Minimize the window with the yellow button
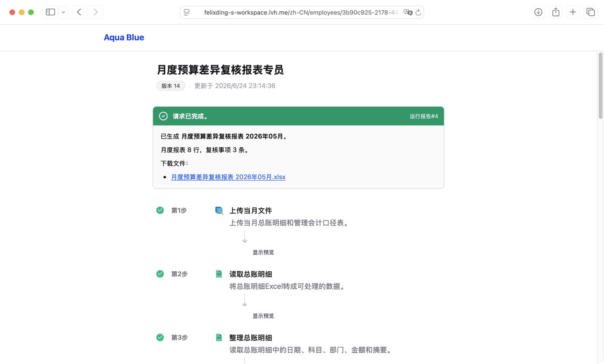The width and height of the screenshot is (604, 364). click(x=22, y=12)
